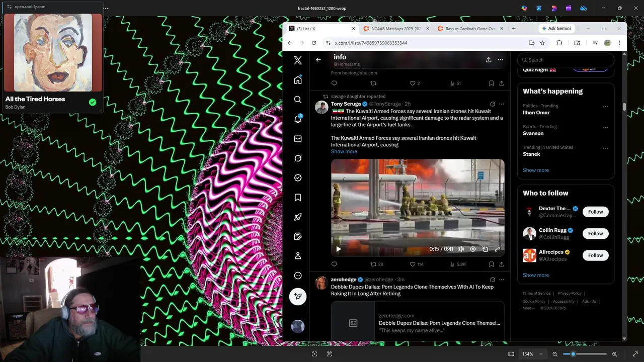
Task: Go back using the info list arrow
Action: click(318, 60)
